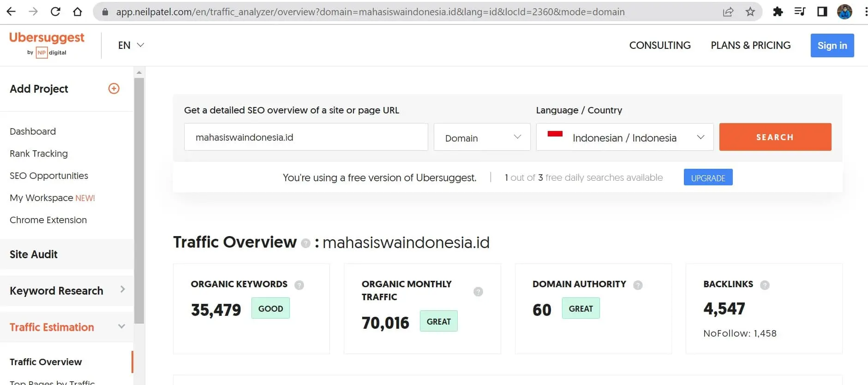Open the media control playlist icon
Image resolution: width=868 pixels, height=385 pixels.
point(800,12)
